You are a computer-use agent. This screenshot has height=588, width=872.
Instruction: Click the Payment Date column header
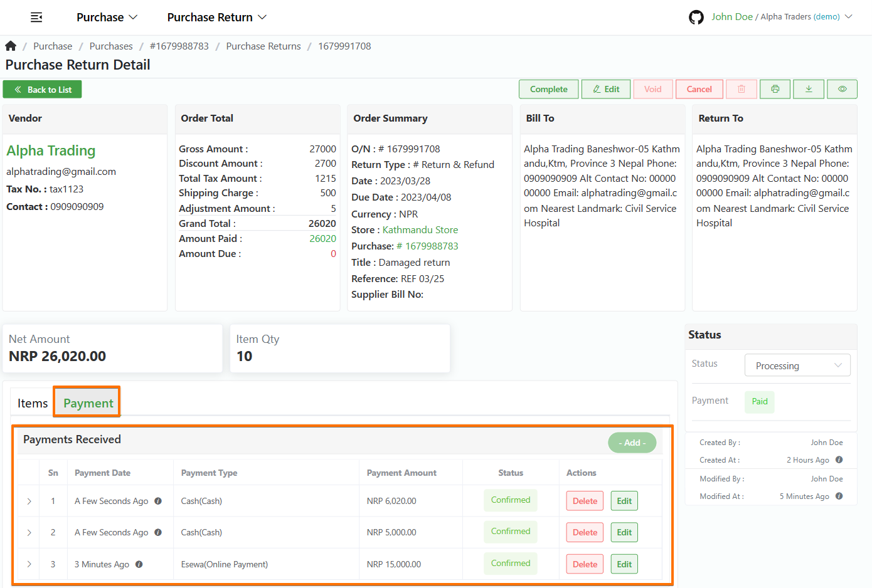click(102, 473)
